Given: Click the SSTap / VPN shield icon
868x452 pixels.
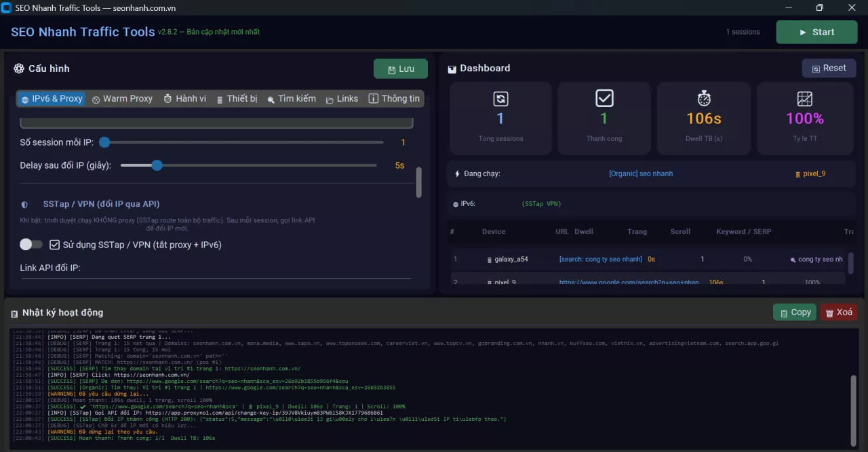Looking at the screenshot, I should tap(24, 204).
